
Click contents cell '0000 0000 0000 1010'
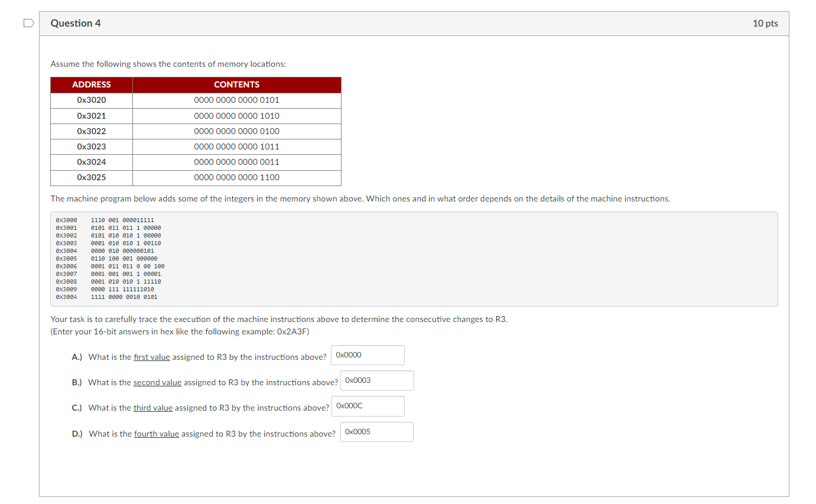click(x=237, y=116)
